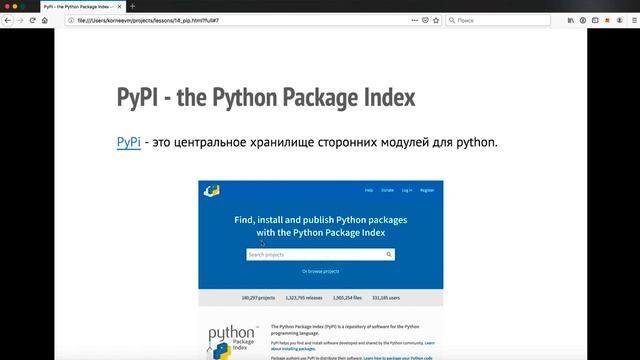This screenshot has width=640, height=360.
Task: Open the Firefox account icon
Action: tap(620, 20)
